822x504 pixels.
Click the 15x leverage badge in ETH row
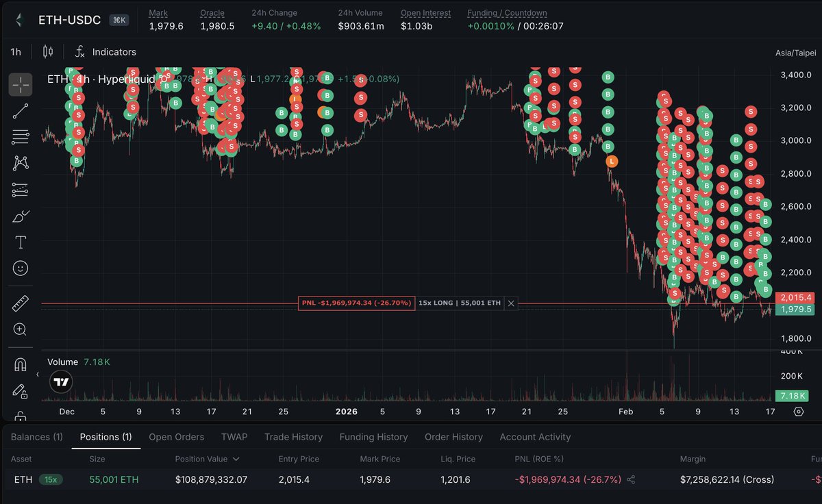(x=51, y=479)
